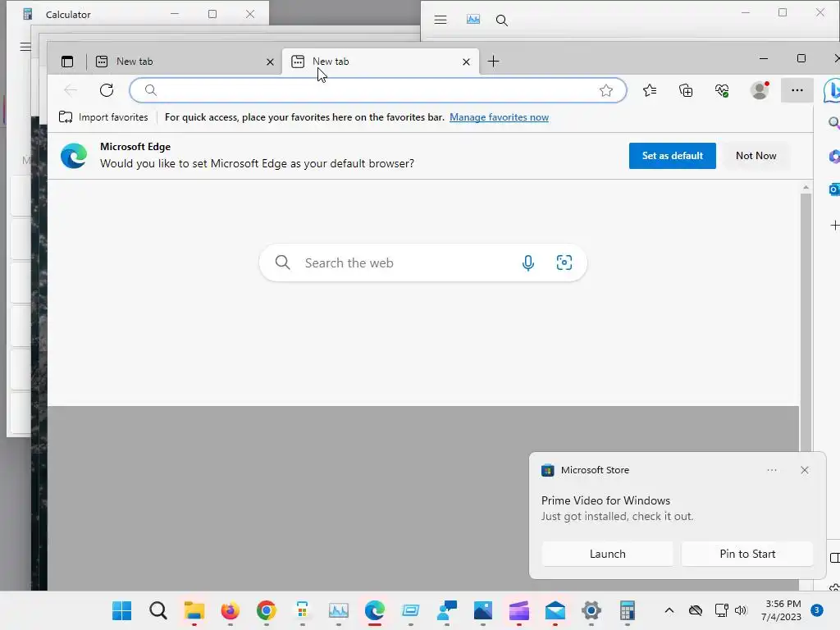
Task: Open the Windows Start menu
Action: pos(121,610)
